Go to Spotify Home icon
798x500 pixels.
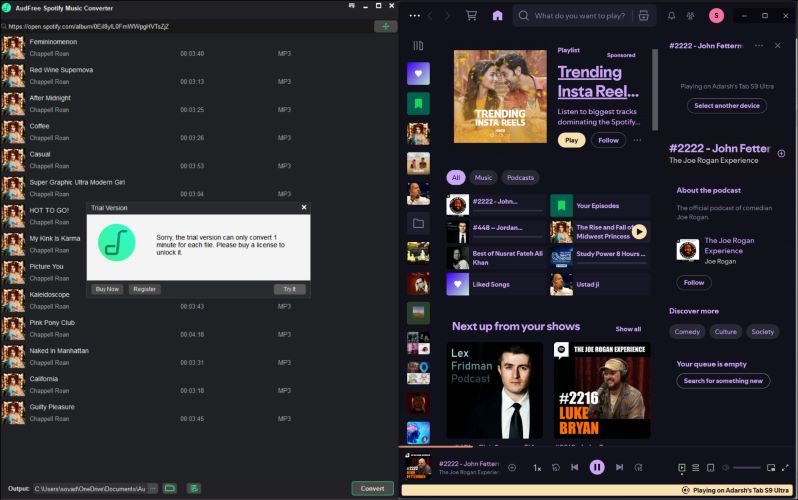(x=497, y=16)
